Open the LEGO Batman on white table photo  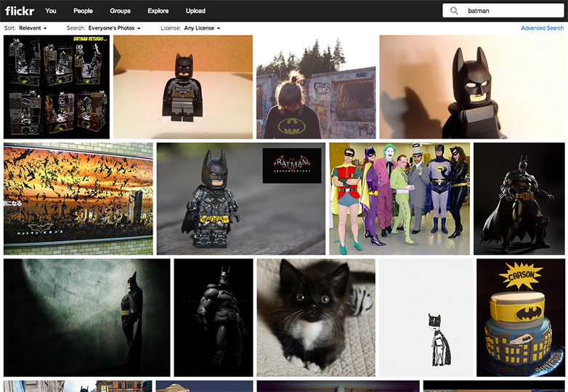coord(183,87)
